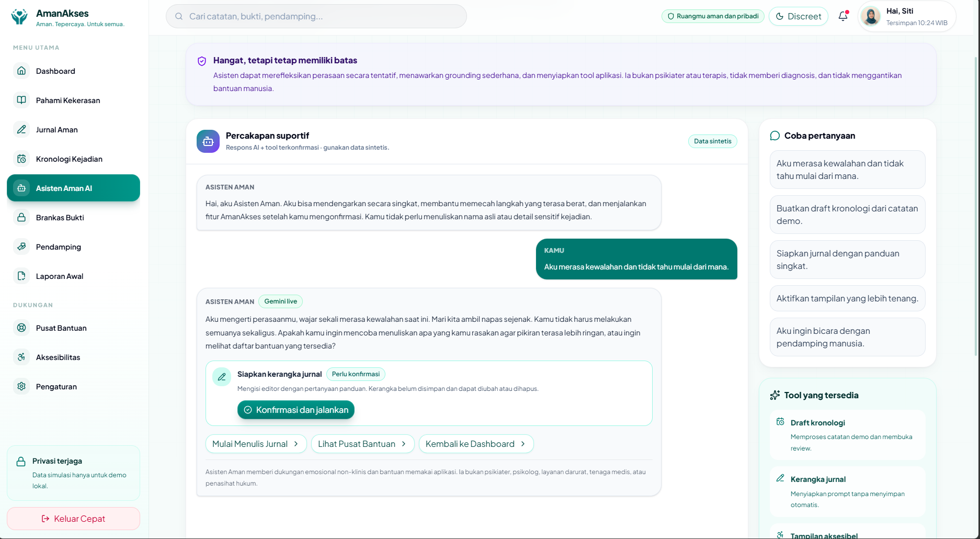980x539 pixels.
Task: Click the Aksesibilitas wheelchair icon
Action: 21,357
